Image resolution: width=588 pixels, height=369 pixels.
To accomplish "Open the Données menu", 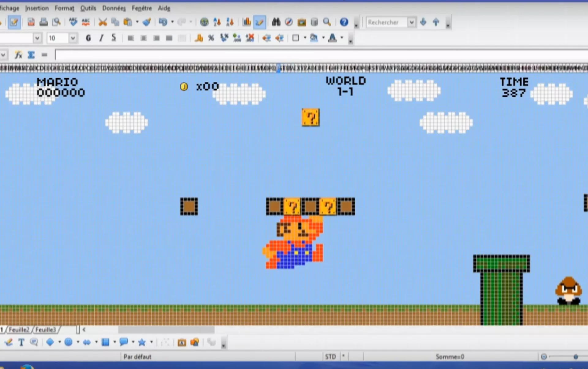I will click(114, 8).
